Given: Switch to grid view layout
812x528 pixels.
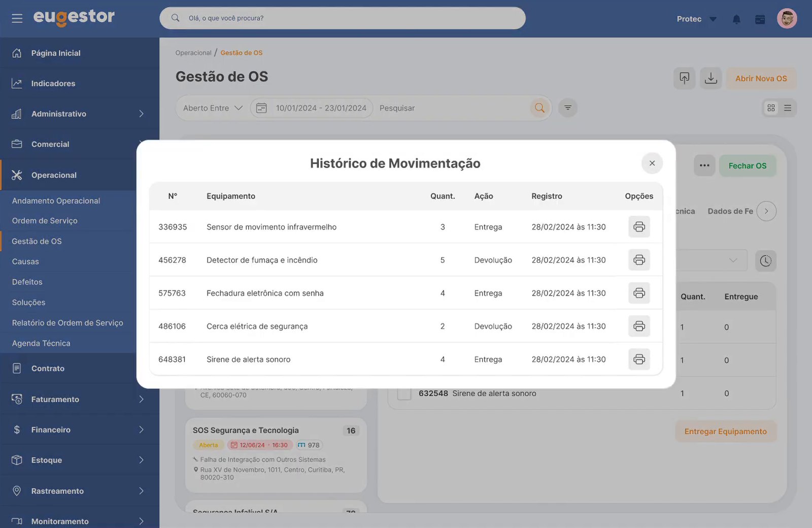Looking at the screenshot, I should 771,108.
